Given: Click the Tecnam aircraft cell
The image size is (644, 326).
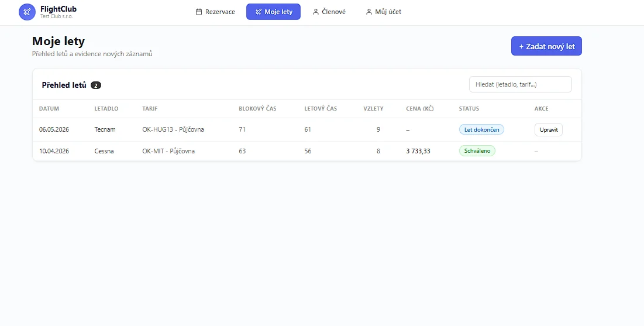Looking at the screenshot, I should click(105, 129).
